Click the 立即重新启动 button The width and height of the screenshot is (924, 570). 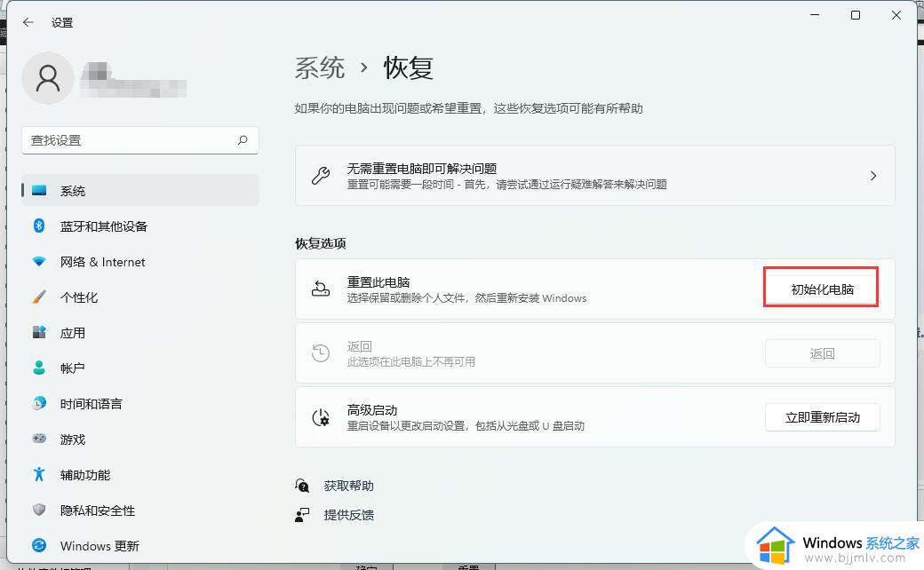point(822,417)
